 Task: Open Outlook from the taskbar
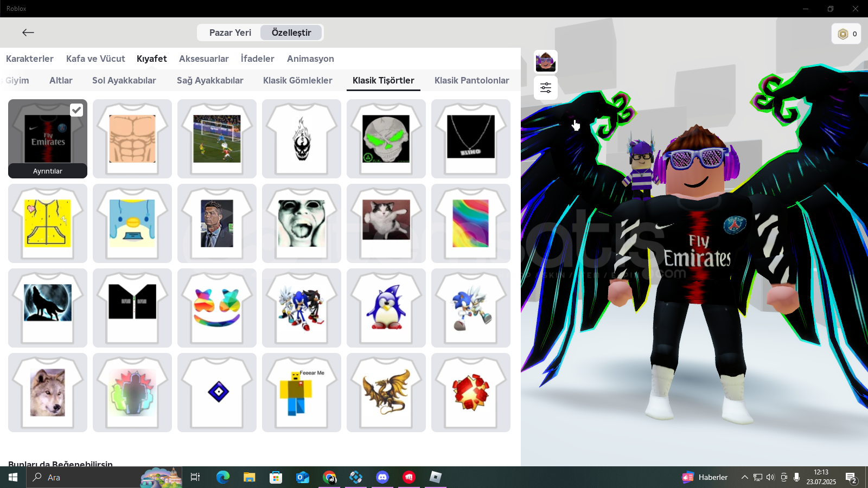point(302,477)
